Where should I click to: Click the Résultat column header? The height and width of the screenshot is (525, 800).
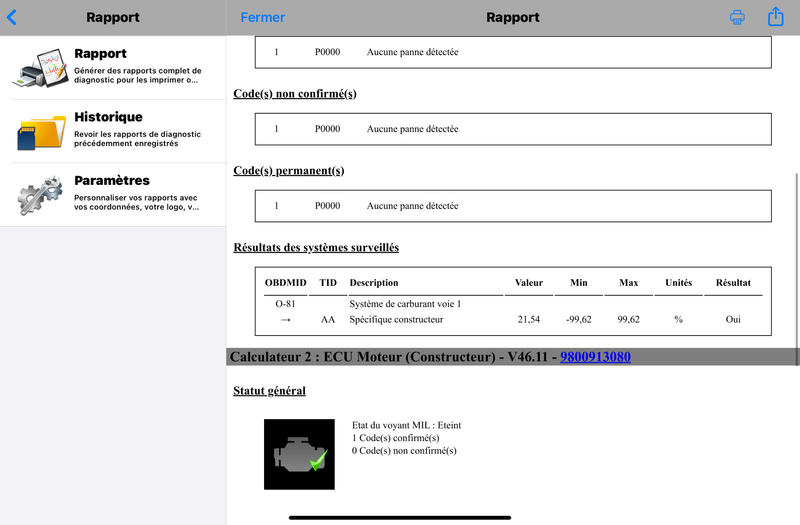click(x=733, y=283)
